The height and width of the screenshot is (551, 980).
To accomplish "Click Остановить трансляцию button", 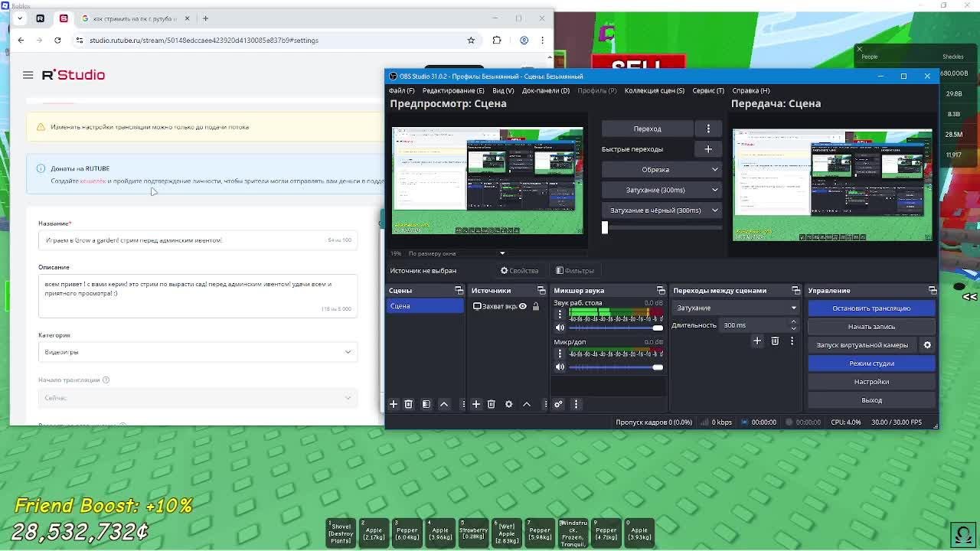I will (871, 308).
